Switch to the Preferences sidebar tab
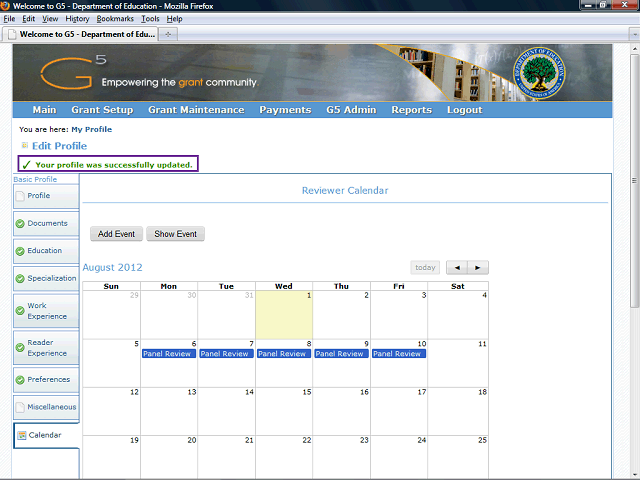This screenshot has width=640, height=480. (46, 380)
